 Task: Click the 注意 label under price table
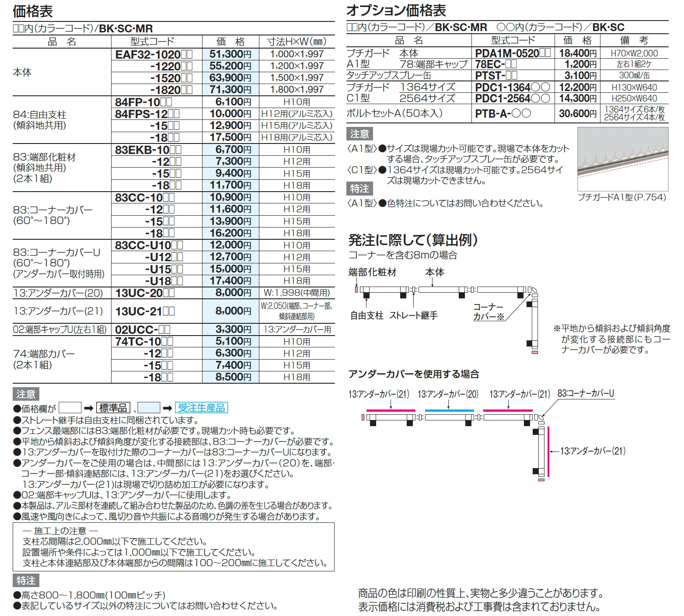point(26,394)
